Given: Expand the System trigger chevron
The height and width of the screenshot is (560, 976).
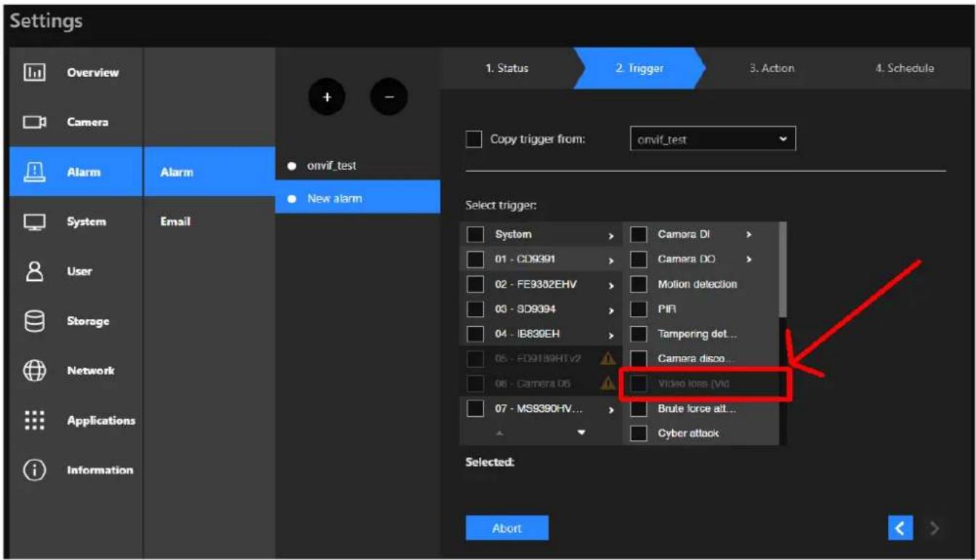Looking at the screenshot, I should pos(611,236).
